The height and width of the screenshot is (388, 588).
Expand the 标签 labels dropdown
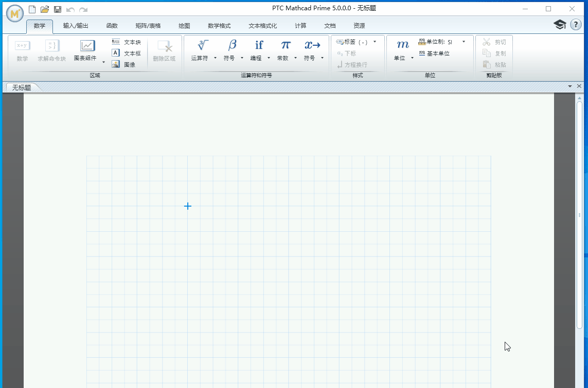click(375, 42)
